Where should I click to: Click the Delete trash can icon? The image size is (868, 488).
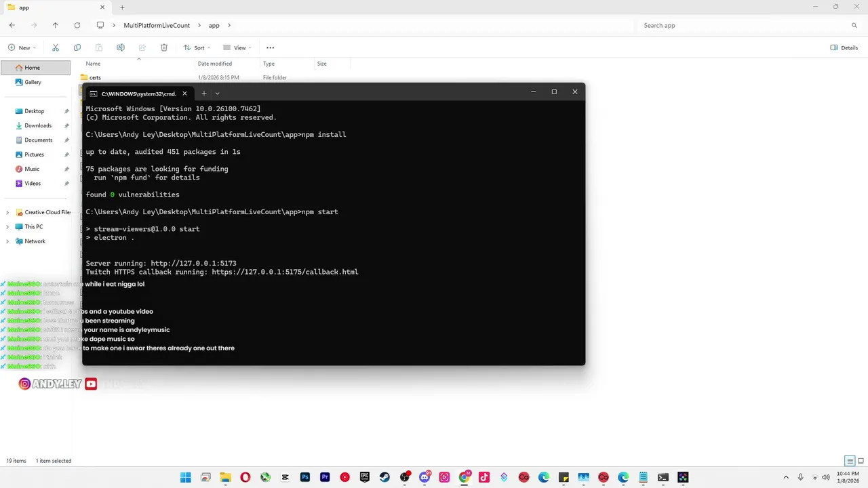point(164,47)
